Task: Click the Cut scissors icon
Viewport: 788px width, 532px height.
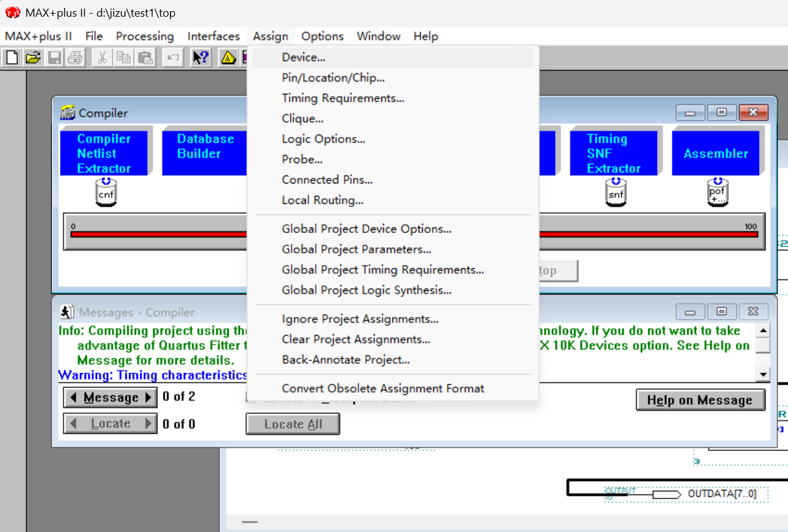Action: [102, 57]
